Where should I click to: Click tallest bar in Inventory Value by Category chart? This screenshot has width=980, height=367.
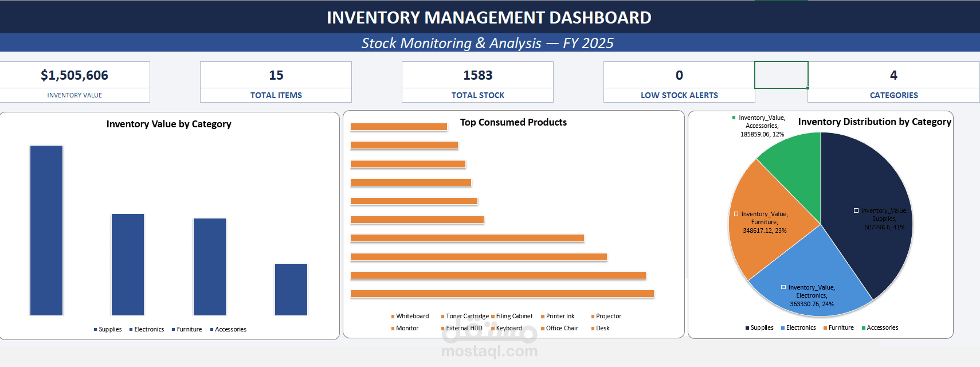[46, 229]
